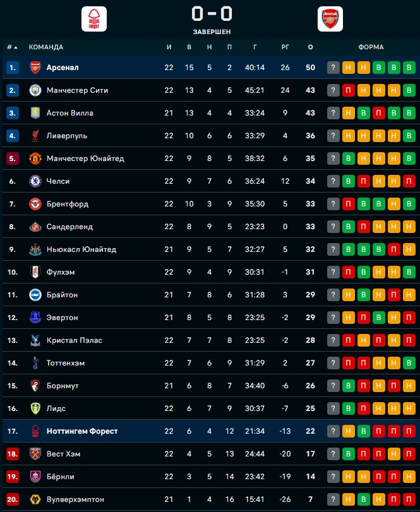Click the Nottingham Forest crest above the score
The width and height of the screenshot is (420, 512).
pyautogui.click(x=94, y=19)
